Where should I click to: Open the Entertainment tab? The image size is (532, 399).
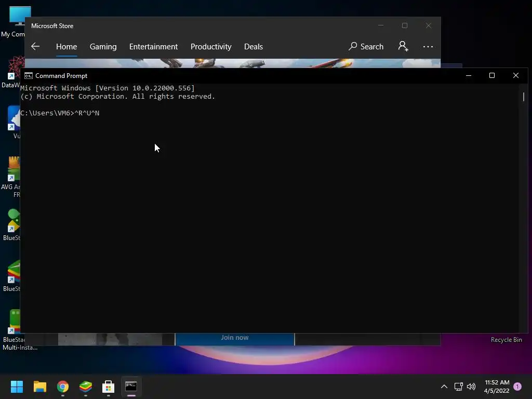153,46
